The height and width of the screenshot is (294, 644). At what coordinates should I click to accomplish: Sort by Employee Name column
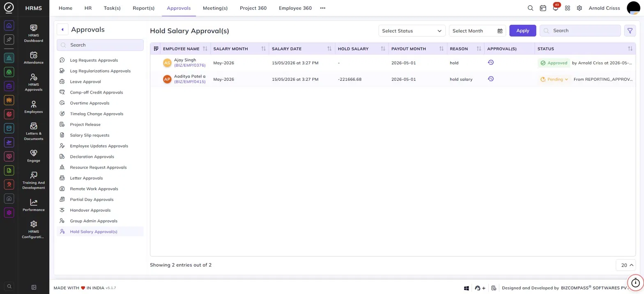(205, 49)
